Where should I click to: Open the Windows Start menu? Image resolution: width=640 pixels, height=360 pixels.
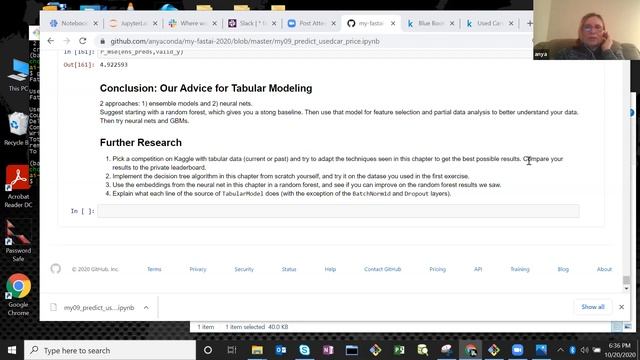12,350
